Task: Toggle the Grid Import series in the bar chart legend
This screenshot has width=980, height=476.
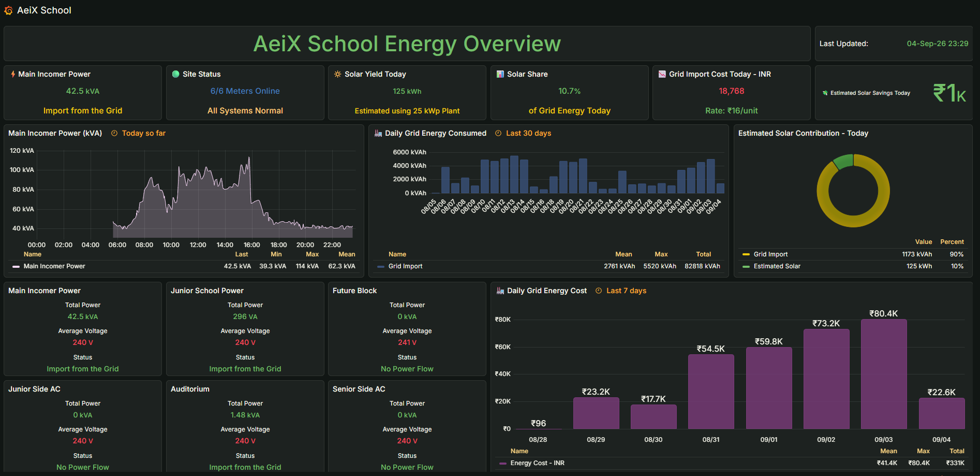Action: coord(405,266)
